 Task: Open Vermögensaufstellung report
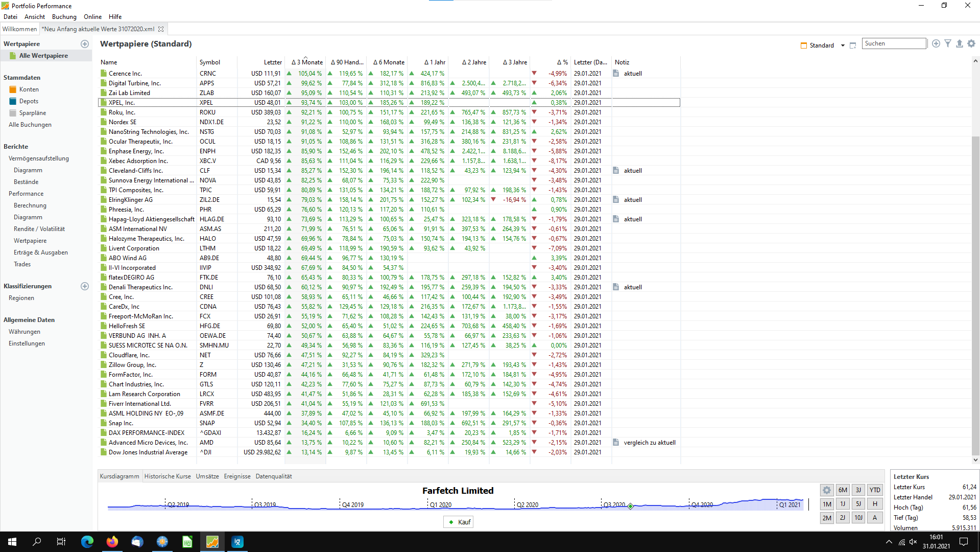click(39, 158)
